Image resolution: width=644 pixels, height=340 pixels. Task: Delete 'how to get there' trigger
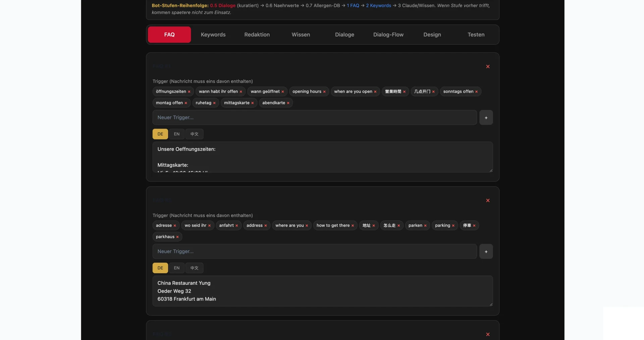point(353,226)
